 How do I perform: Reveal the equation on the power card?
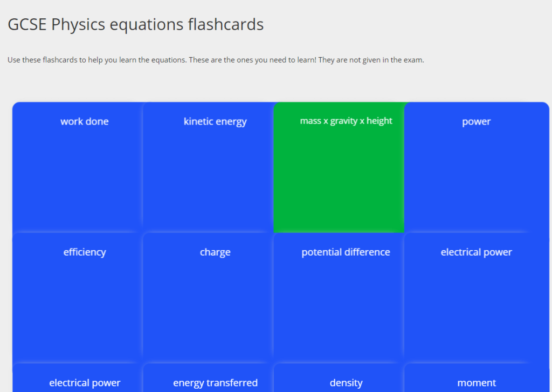(477, 167)
